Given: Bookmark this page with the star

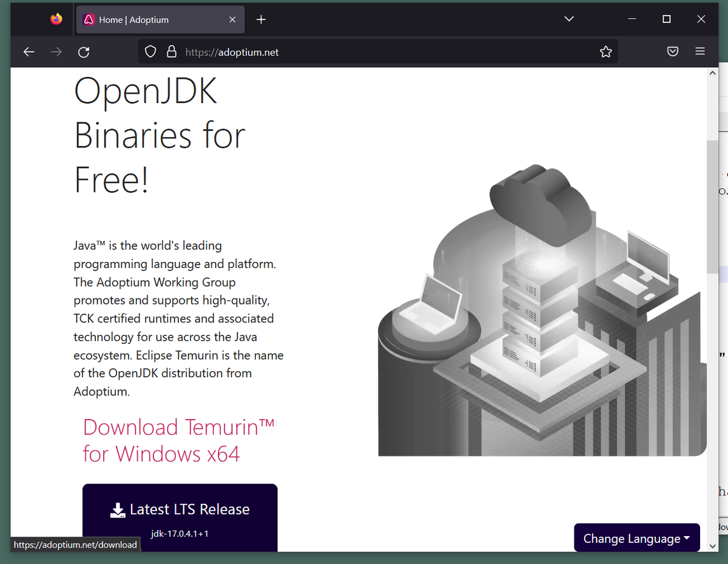Looking at the screenshot, I should tap(605, 52).
